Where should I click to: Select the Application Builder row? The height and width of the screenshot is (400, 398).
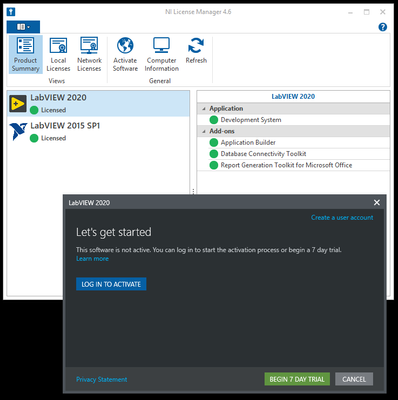coord(293,143)
